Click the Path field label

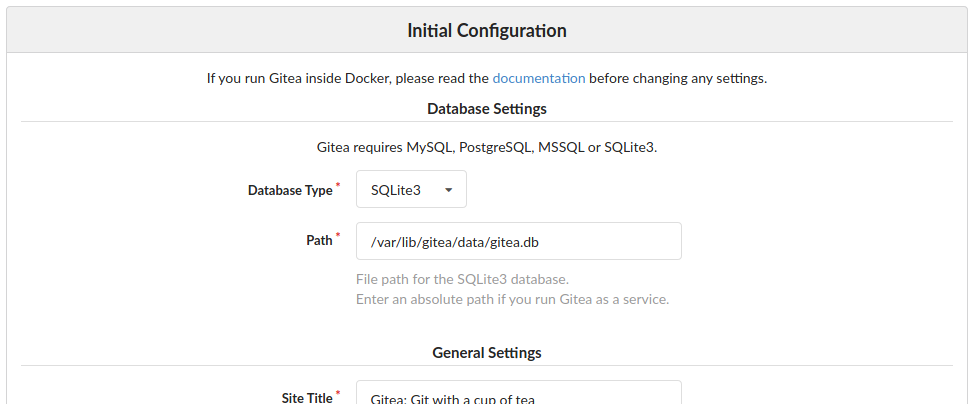point(319,241)
